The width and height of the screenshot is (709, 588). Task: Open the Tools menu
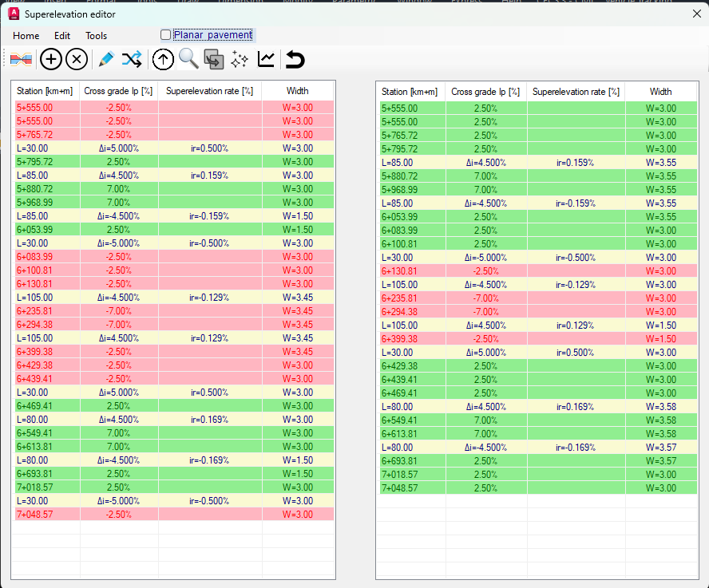click(x=96, y=36)
